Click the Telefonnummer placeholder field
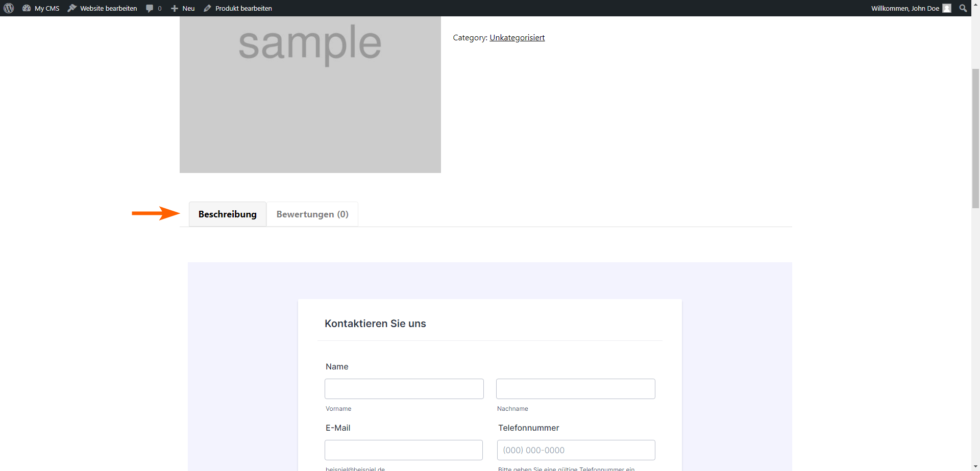The width and height of the screenshot is (980, 471). pos(576,450)
